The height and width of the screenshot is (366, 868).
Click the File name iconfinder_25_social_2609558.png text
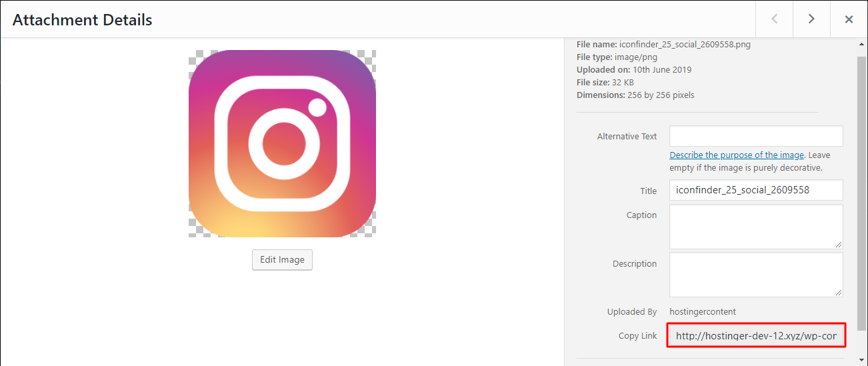tap(664, 45)
